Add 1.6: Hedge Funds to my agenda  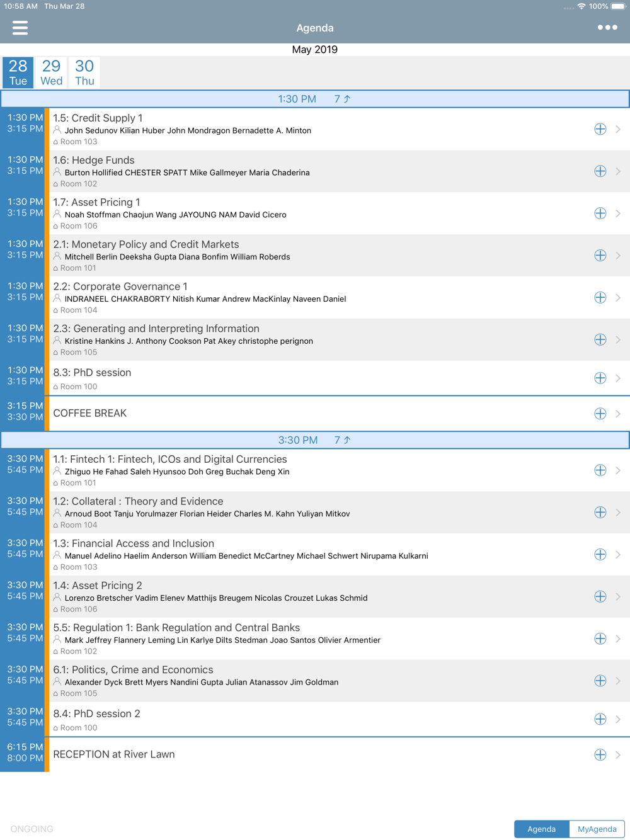pos(600,171)
